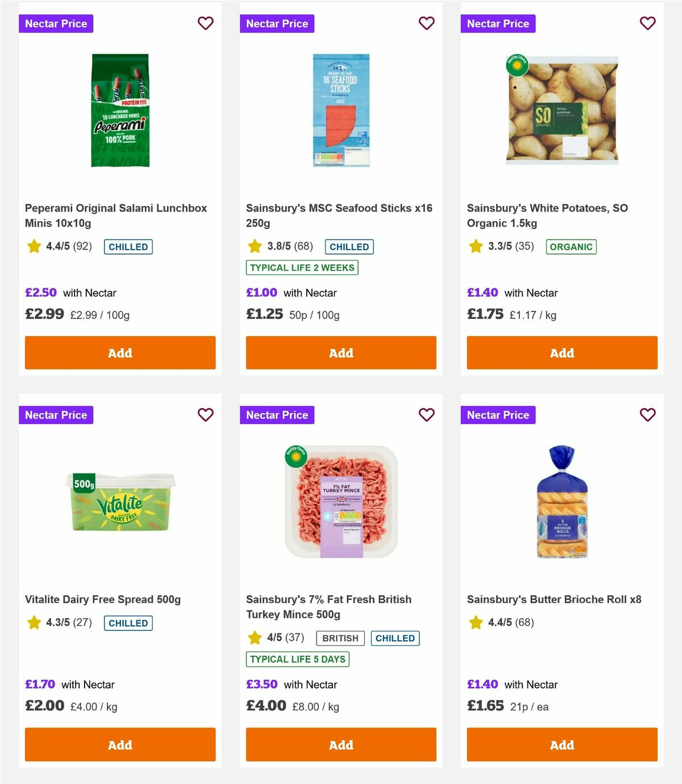The width and height of the screenshot is (682, 784).
Task: Favourite the Peperami Original Salami Lunchbox Minis
Action: (205, 23)
